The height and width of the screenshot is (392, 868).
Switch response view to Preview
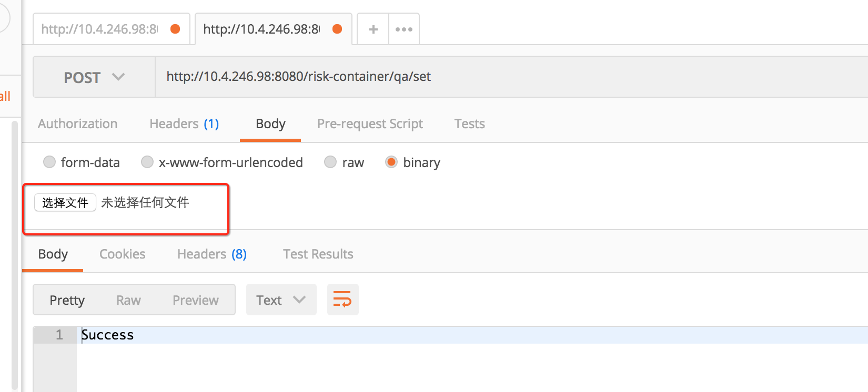195,300
